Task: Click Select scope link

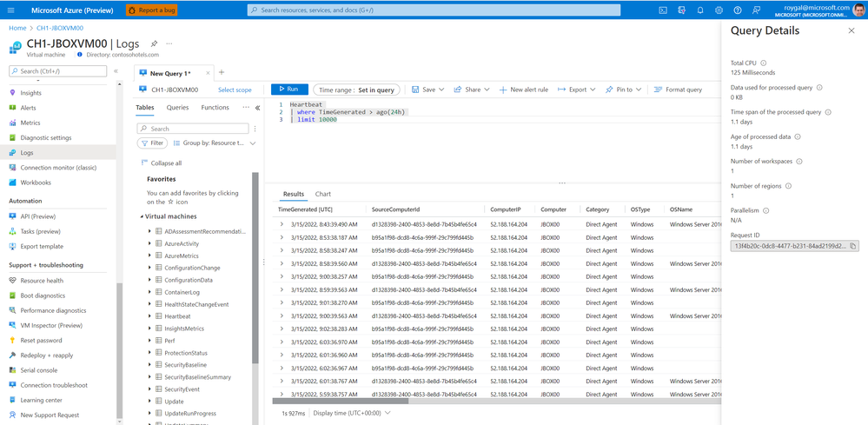Action: (235, 90)
